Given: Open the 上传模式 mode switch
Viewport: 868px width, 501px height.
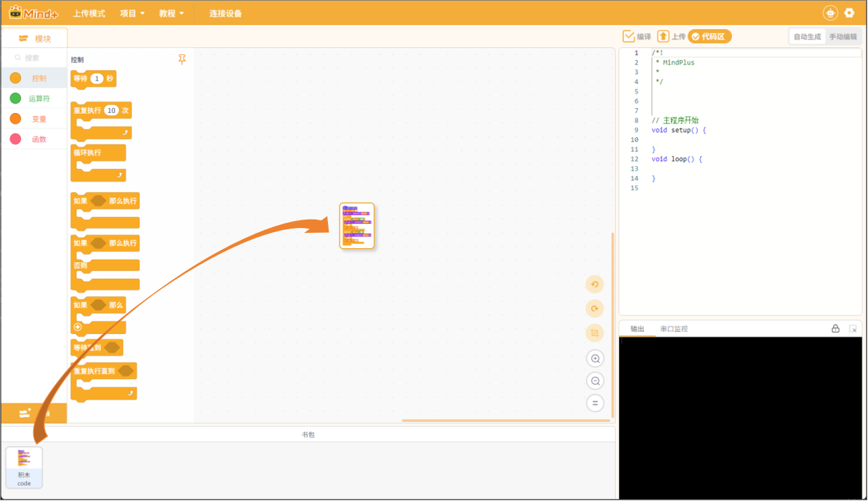Looking at the screenshot, I should tap(89, 13).
